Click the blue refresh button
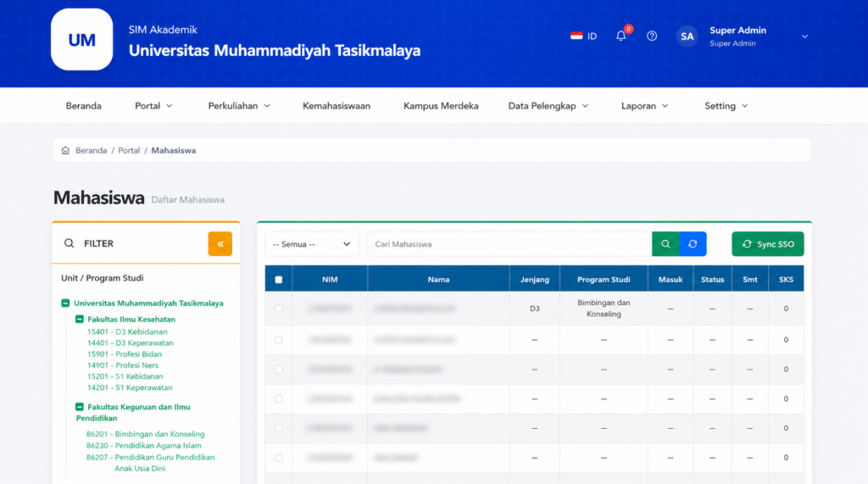Image resolution: width=868 pixels, height=484 pixels. click(x=693, y=243)
